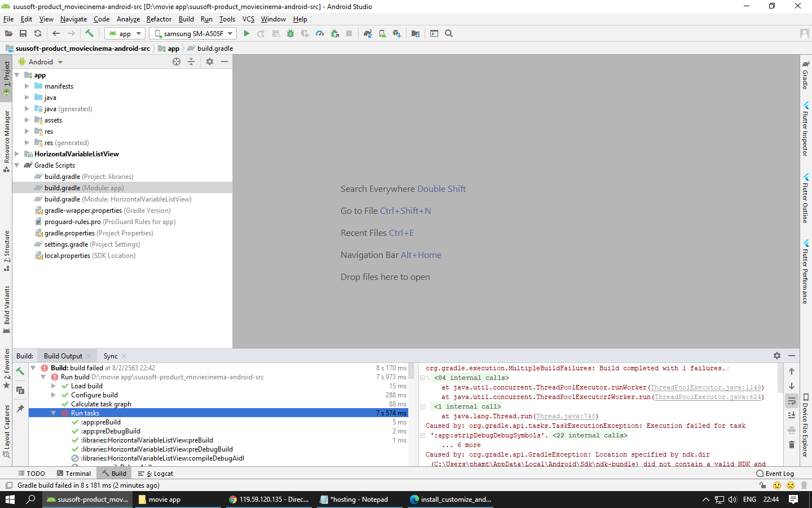
Task: Toggle the read-only lock icon in status bar
Action: [x=762, y=485]
